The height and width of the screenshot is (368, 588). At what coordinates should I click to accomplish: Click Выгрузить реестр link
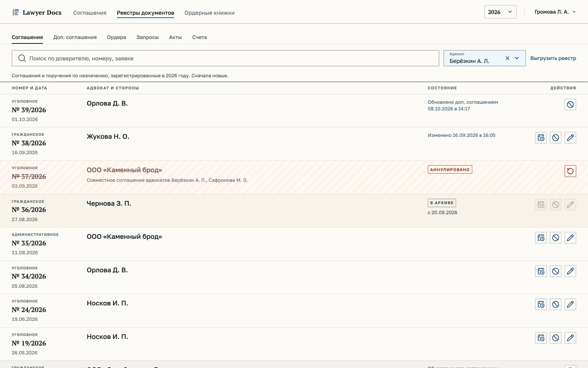[x=553, y=58]
